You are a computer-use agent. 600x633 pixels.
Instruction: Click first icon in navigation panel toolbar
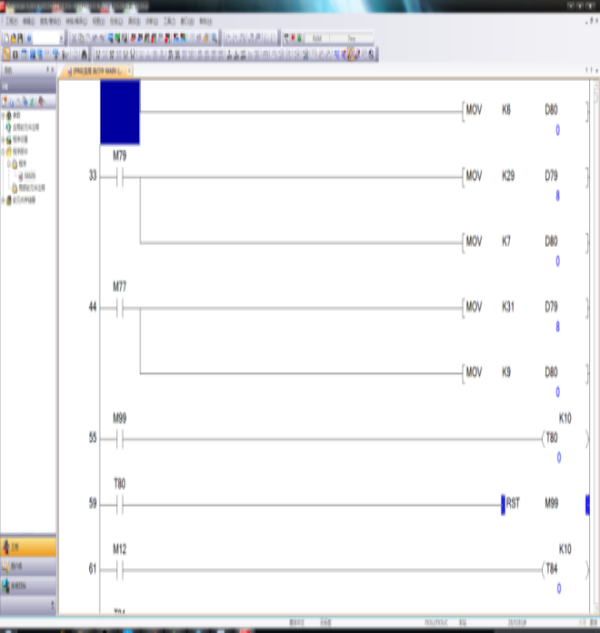(5, 101)
